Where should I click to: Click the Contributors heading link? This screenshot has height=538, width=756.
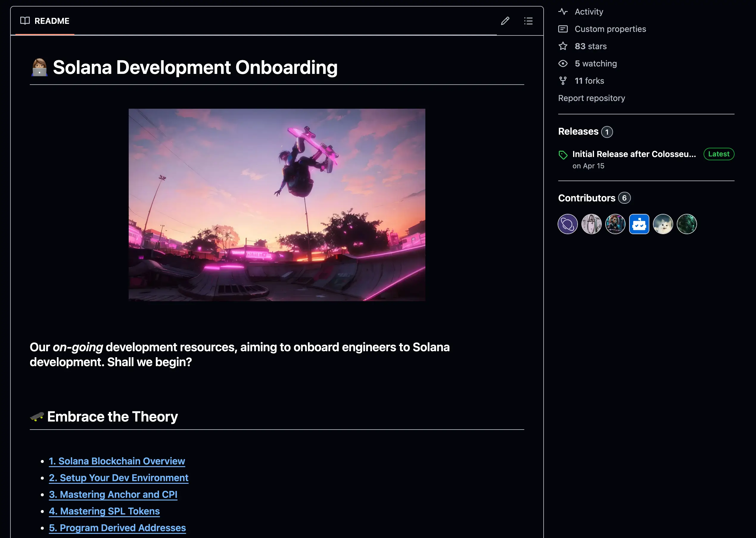pos(587,198)
